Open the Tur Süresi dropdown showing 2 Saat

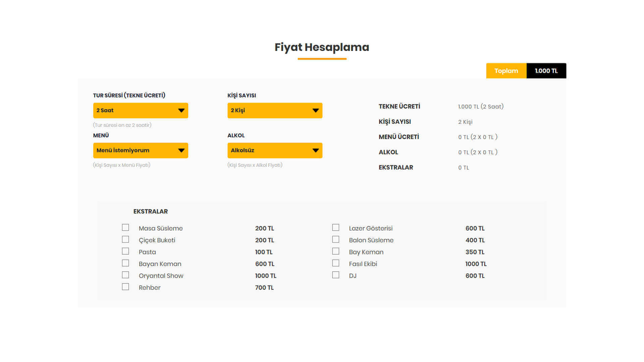[x=141, y=110]
